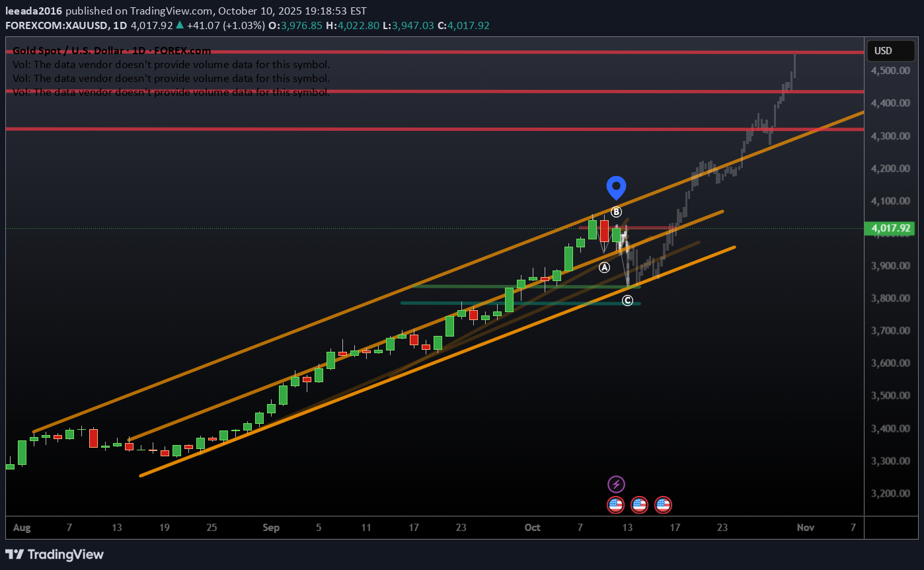Click the rightmost US flag event icon
This screenshot has width=924, height=570.
pyautogui.click(x=663, y=505)
